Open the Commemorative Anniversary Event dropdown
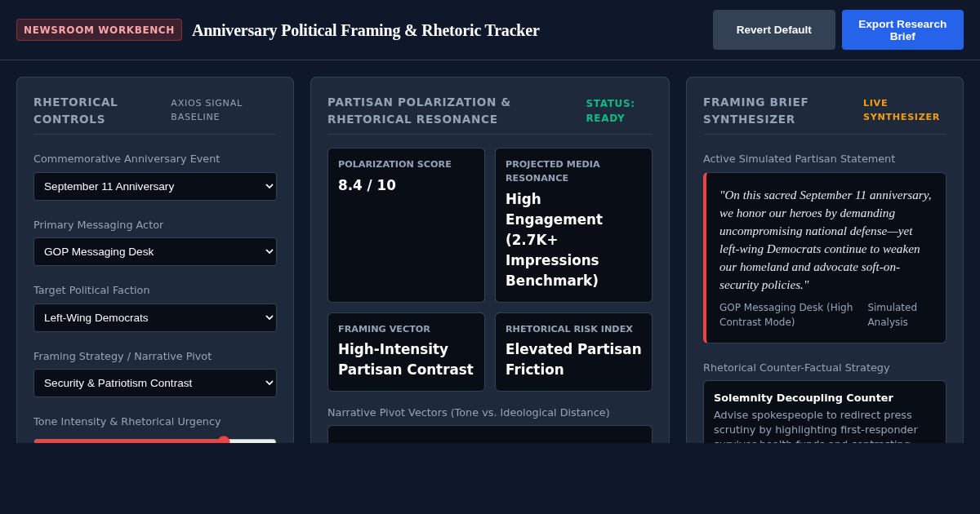Image resolution: width=980 pixels, height=514 pixels. pos(155,186)
